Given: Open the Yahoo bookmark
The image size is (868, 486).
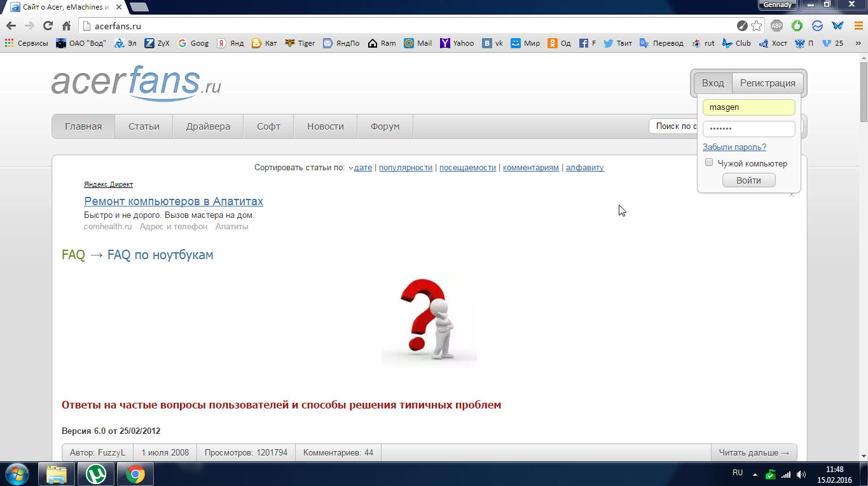Looking at the screenshot, I should [457, 43].
